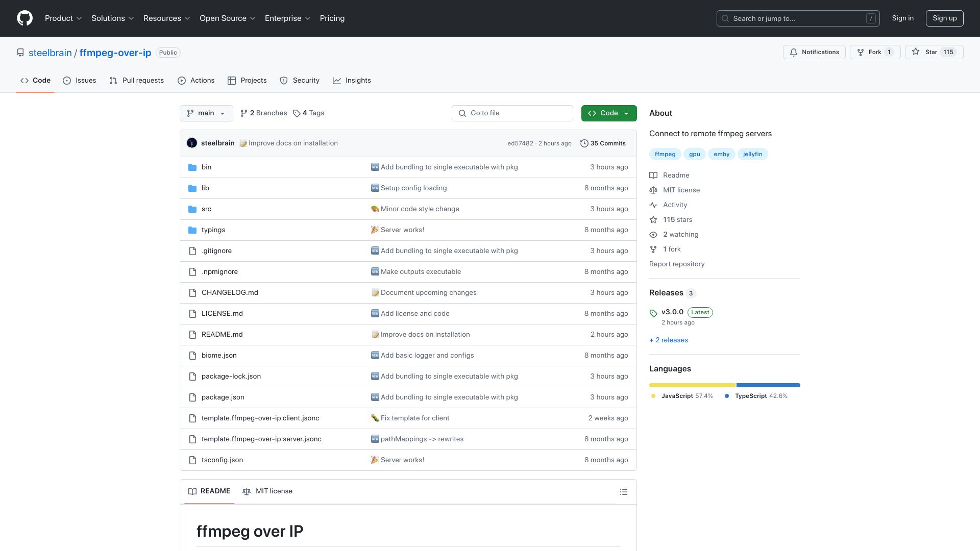This screenshot has height=551, width=980.
Task: View the 4 Tags link
Action: coord(309,113)
